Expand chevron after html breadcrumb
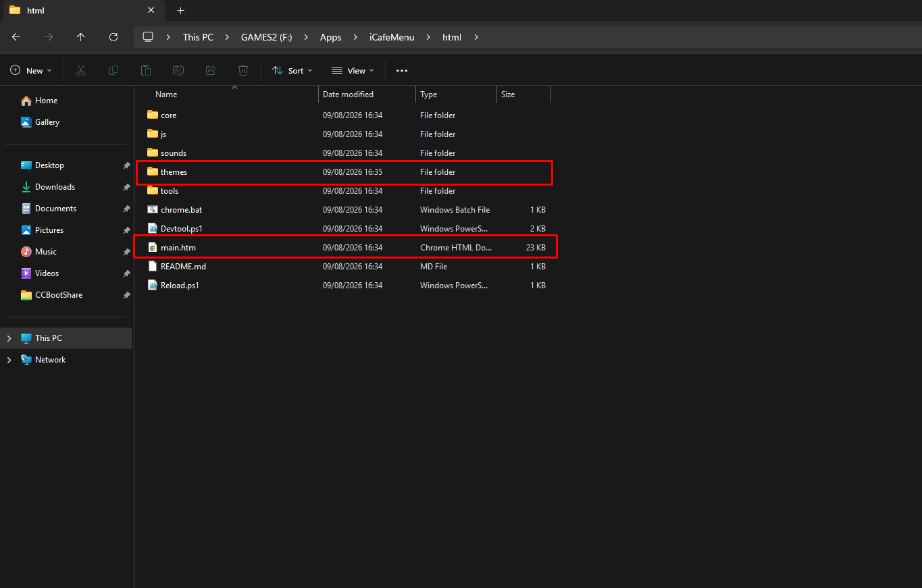Viewport: 922px width, 588px height. pyautogui.click(x=476, y=37)
